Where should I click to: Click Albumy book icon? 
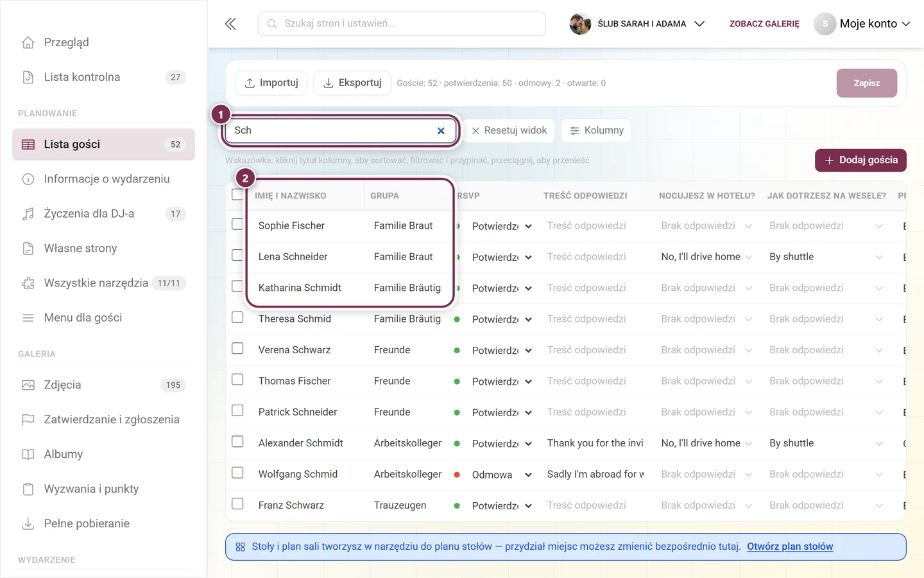(x=28, y=455)
